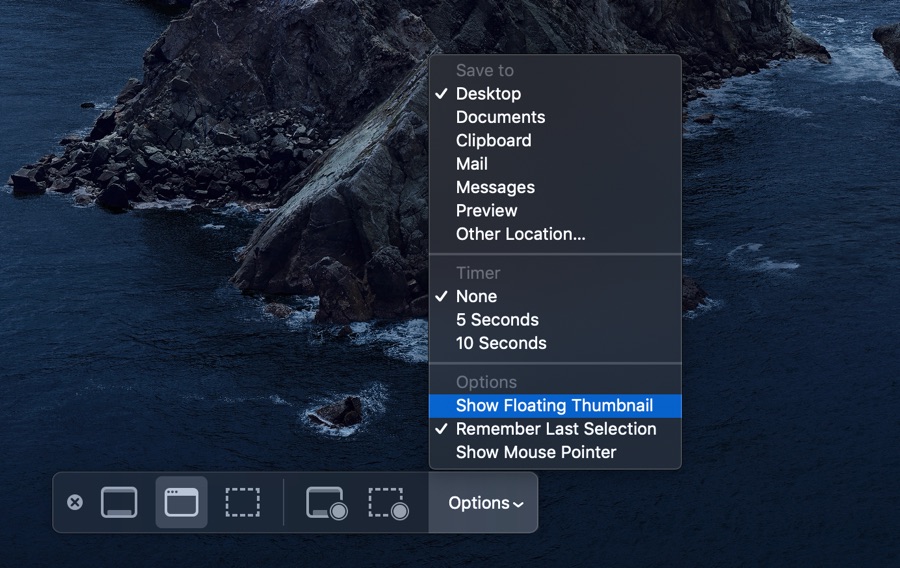
Task: Set the timer to None
Action: point(555,297)
